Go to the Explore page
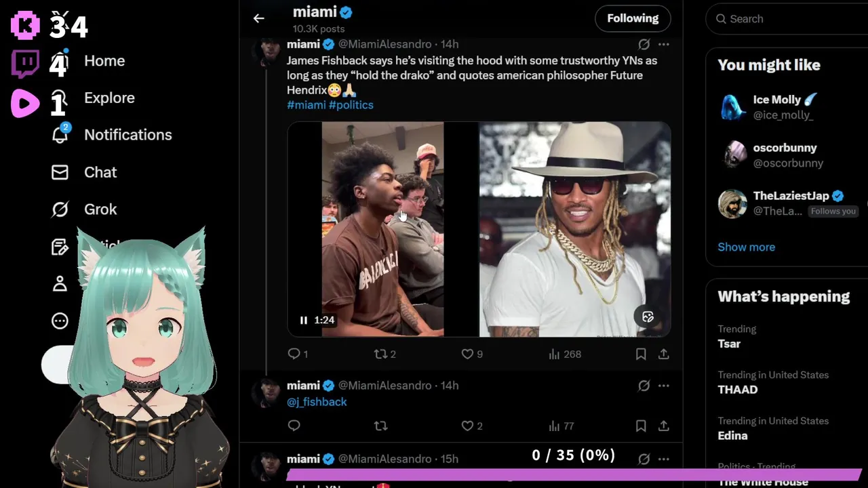The height and width of the screenshot is (488, 868). 109,98
